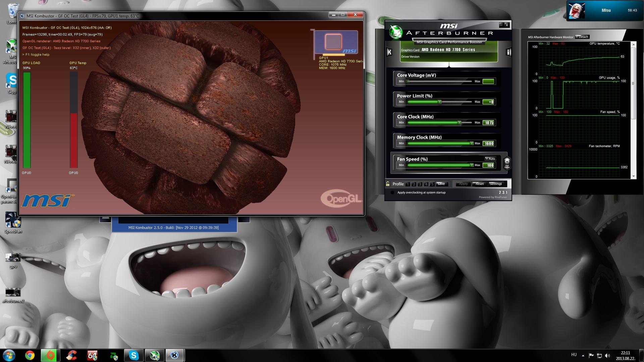
Task: Reset Afterburner clocks to default
Action: pyautogui.click(x=480, y=184)
